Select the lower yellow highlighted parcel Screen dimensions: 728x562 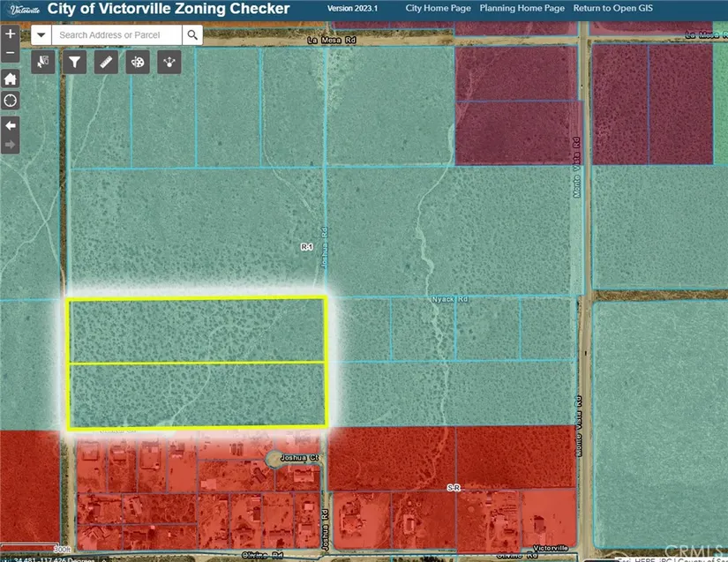pyautogui.click(x=197, y=395)
